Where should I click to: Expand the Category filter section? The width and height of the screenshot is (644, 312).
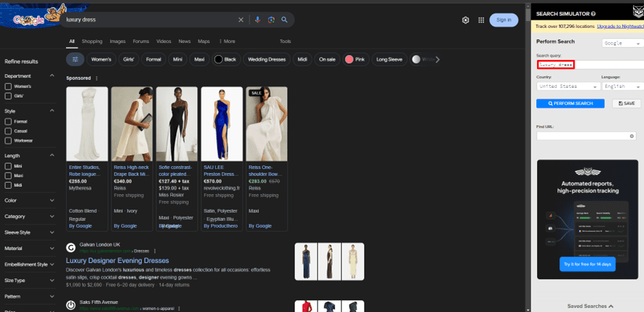point(52,217)
